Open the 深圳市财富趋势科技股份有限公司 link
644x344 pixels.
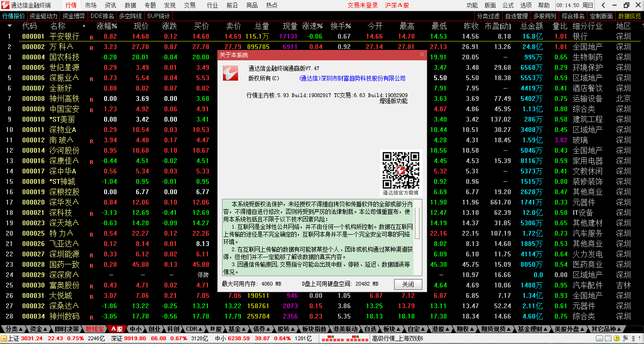click(352, 79)
